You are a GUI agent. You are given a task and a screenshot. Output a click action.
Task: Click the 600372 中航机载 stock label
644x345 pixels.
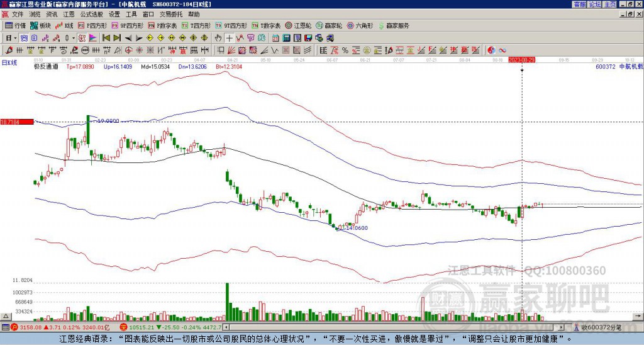click(619, 66)
